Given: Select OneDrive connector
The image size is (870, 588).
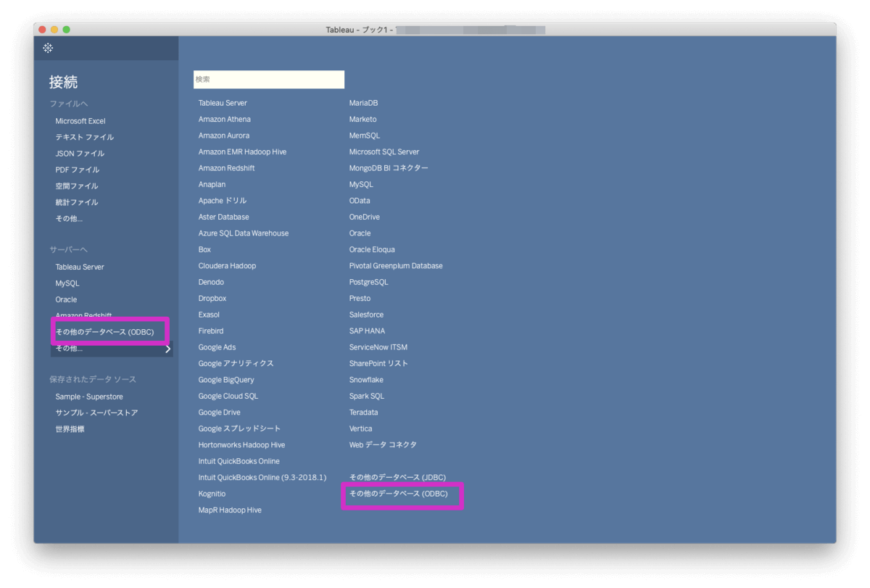Looking at the screenshot, I should 364,217.
